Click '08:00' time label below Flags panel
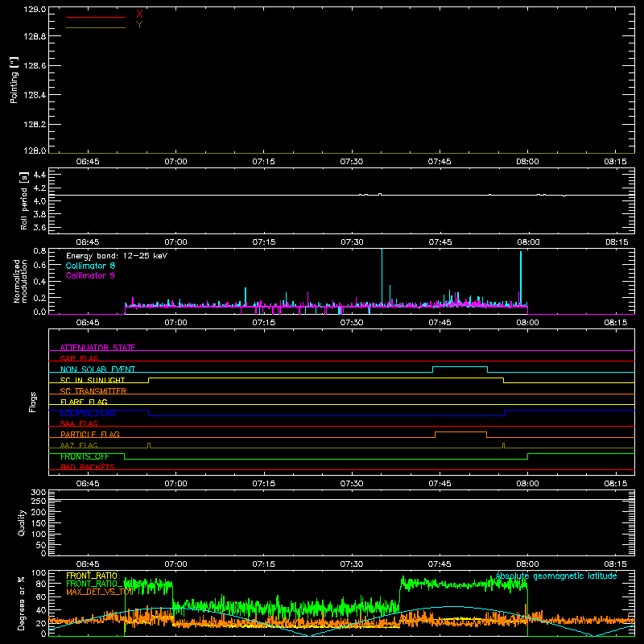This screenshot has height=644, width=644. pyautogui.click(x=527, y=484)
